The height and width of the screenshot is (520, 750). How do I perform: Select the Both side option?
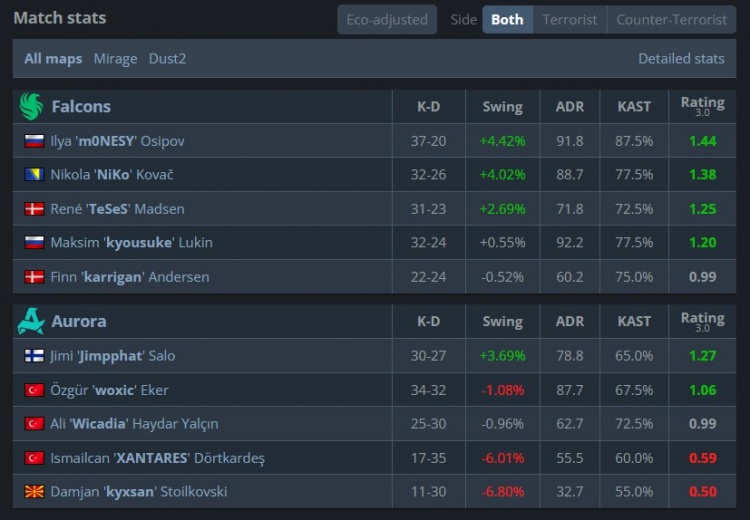click(507, 20)
